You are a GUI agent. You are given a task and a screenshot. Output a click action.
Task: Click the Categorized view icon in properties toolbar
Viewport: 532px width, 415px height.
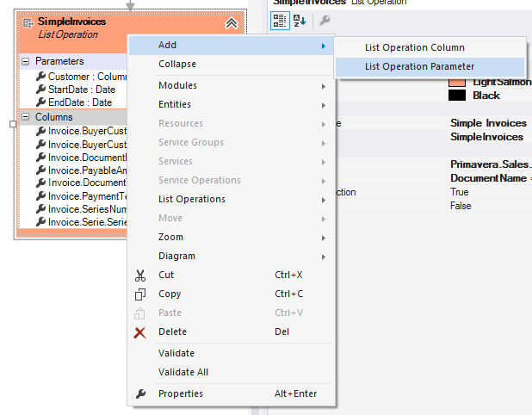(280, 21)
